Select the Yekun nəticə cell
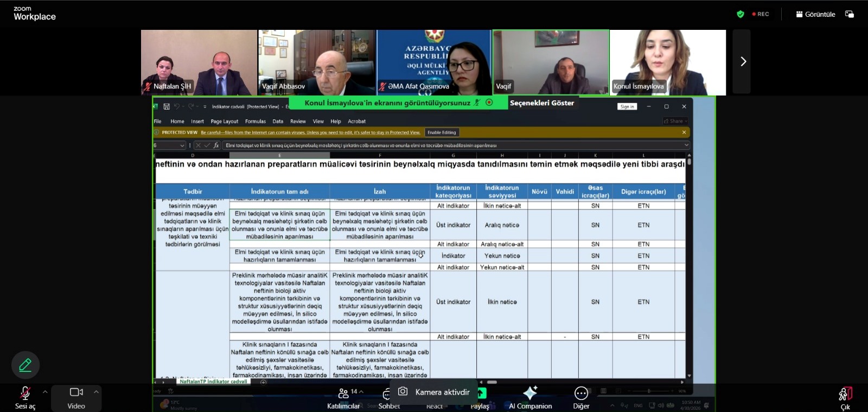 tap(502, 256)
